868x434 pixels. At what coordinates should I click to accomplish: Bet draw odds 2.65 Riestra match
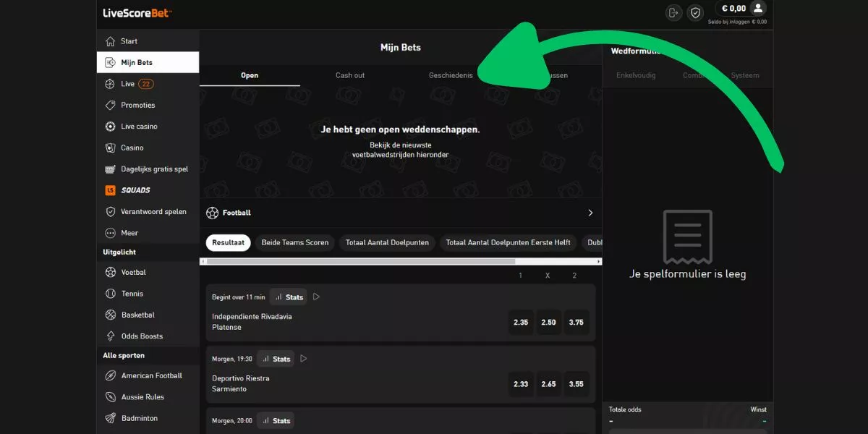[x=548, y=384]
